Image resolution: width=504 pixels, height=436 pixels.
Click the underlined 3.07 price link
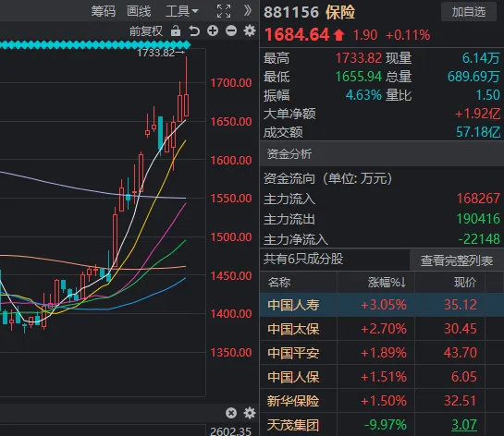pos(464,425)
